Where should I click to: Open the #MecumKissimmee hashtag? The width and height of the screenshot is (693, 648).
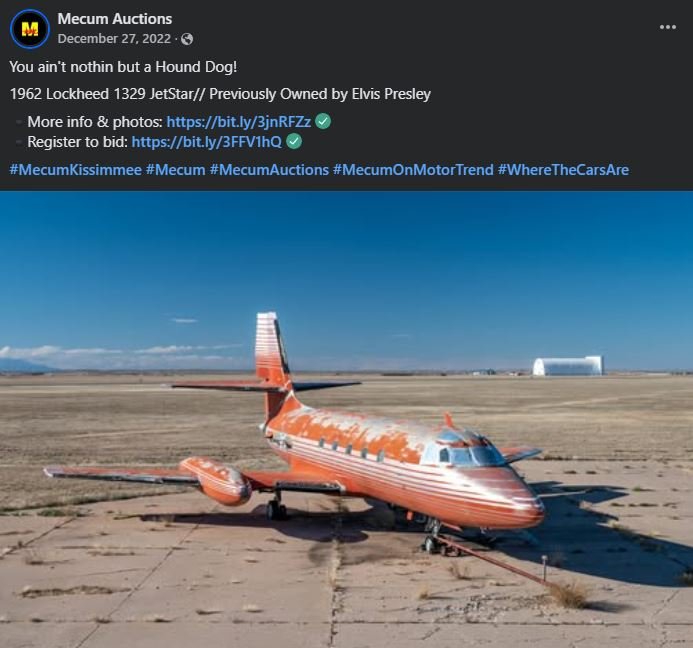pos(76,170)
